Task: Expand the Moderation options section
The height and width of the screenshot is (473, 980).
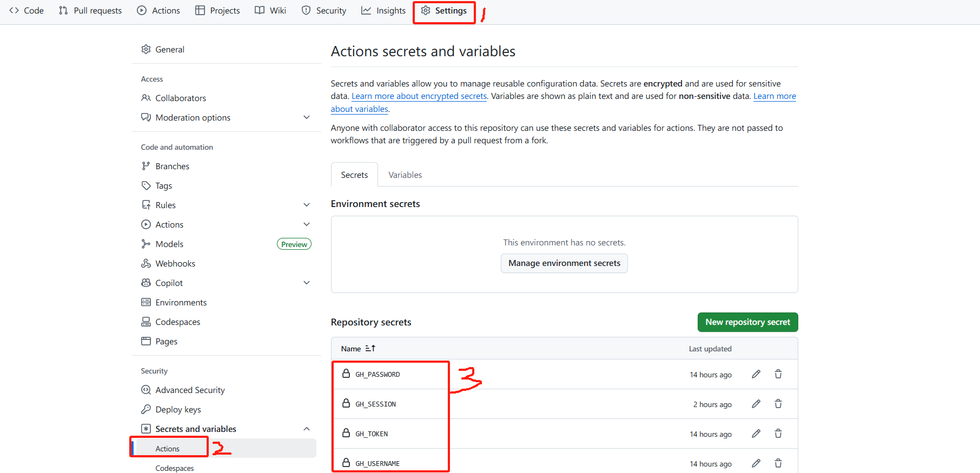Action: [307, 117]
